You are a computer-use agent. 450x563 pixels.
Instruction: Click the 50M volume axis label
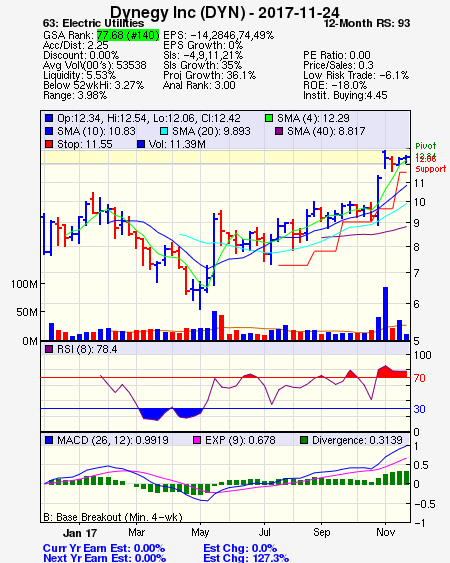point(27,312)
